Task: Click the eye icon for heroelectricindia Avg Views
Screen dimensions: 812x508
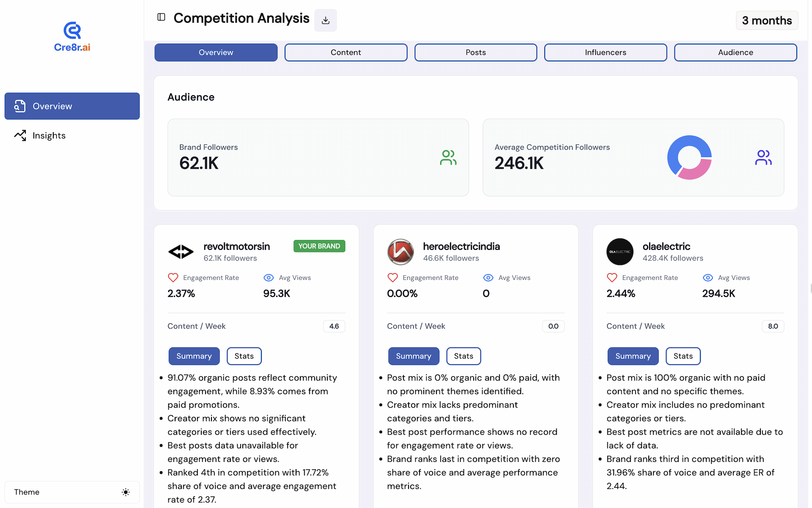Action: [x=488, y=278]
